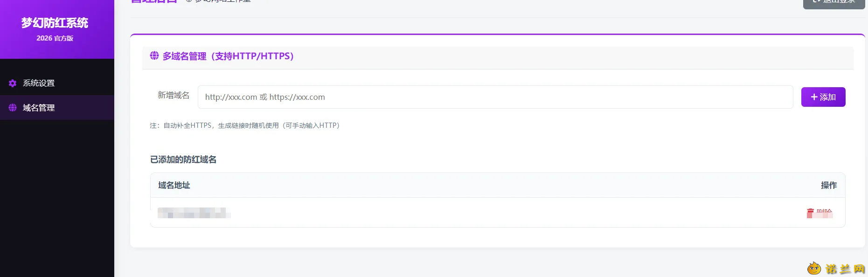Focus the 新增域名 URL input field

495,97
